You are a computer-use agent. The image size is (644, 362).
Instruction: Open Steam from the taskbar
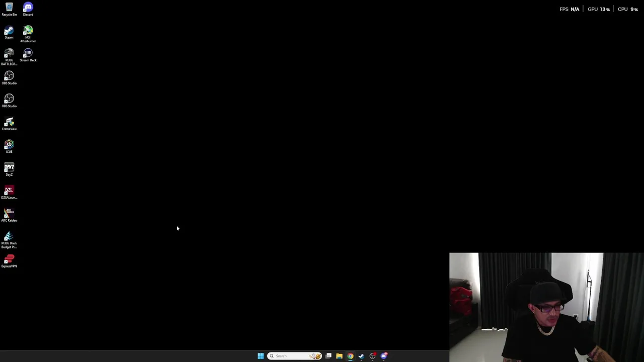(x=361, y=356)
